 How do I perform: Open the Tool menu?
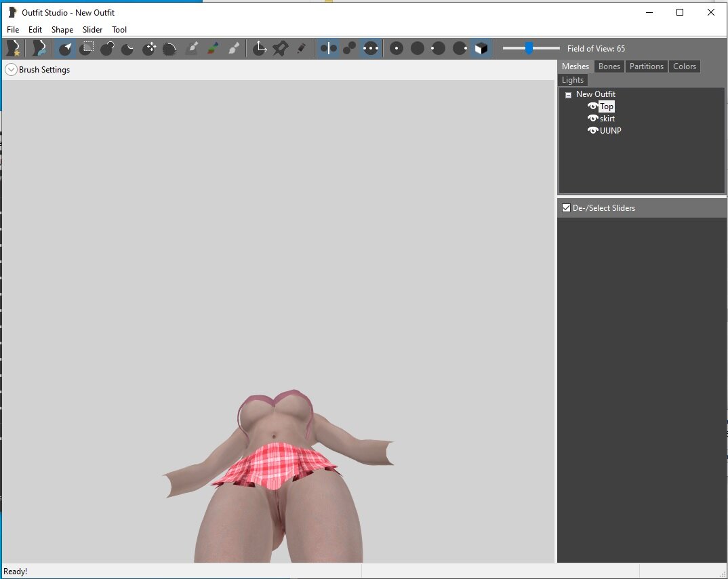[x=119, y=30]
